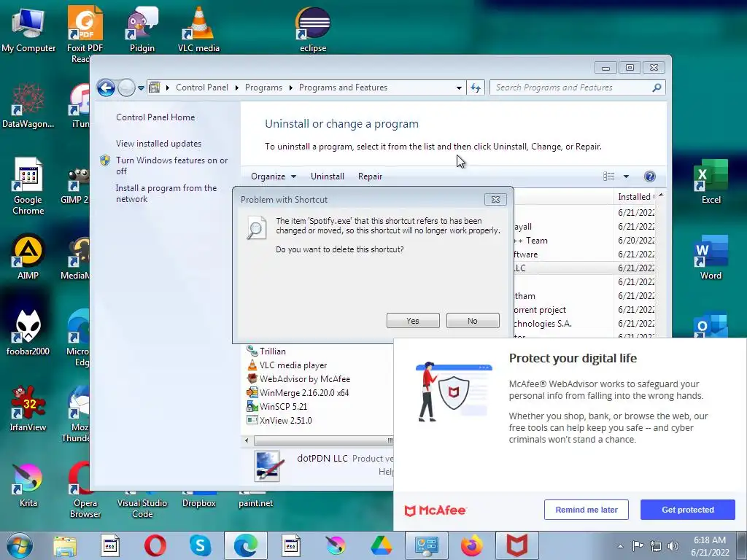
Task: Click Programs in the breadcrumb
Action: click(x=263, y=87)
